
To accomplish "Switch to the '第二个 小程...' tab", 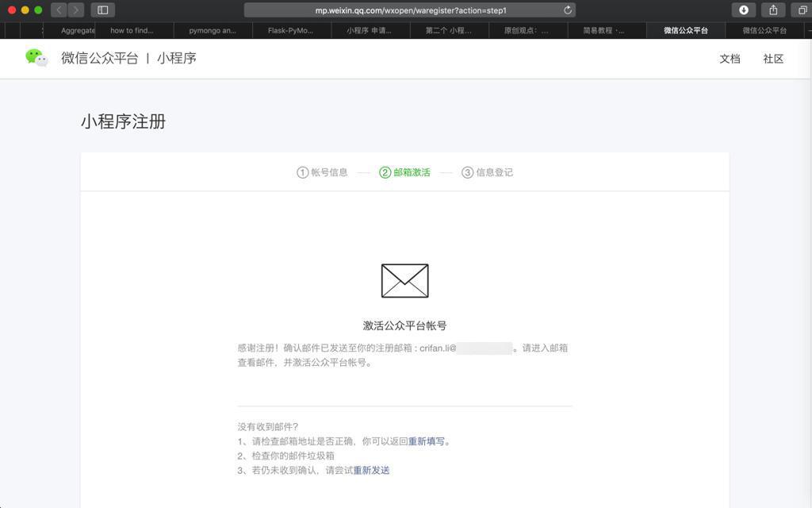I will point(449,31).
